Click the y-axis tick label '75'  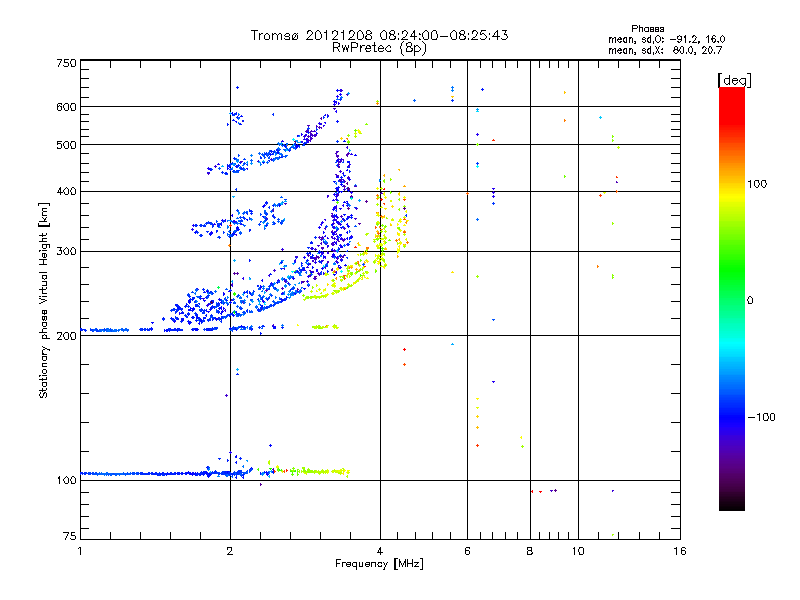[x=69, y=536]
